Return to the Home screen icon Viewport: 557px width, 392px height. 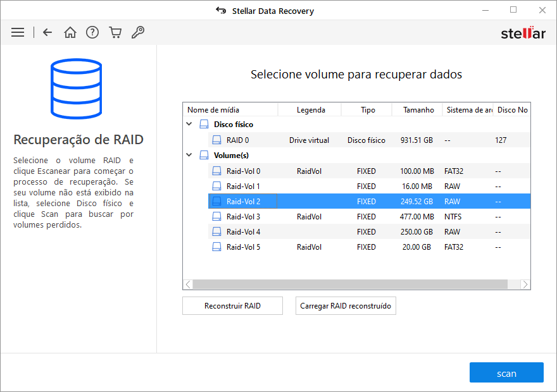tap(70, 32)
